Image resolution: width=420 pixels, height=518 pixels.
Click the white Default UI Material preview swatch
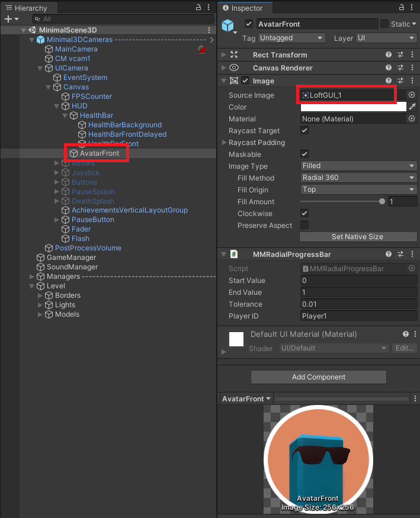(236, 339)
